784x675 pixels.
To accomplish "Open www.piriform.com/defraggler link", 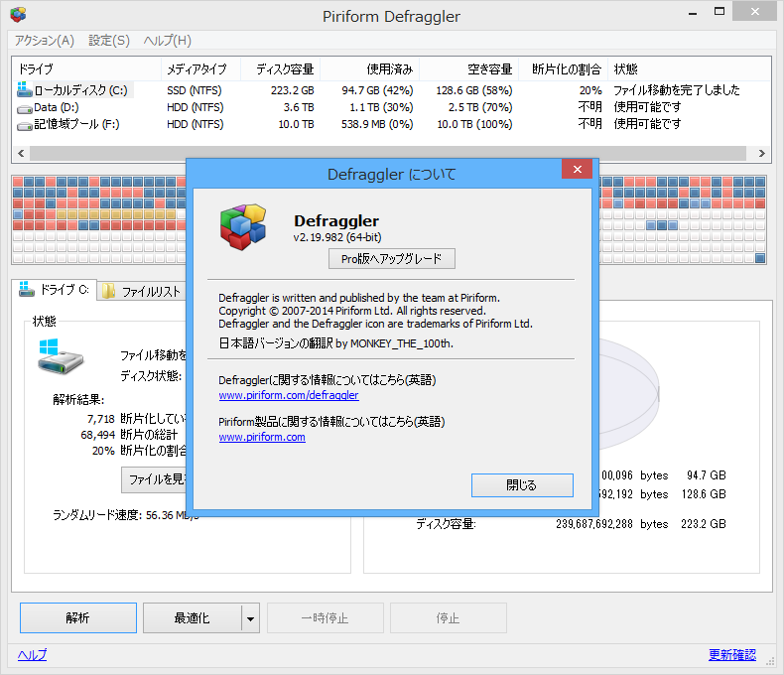I will [289, 395].
